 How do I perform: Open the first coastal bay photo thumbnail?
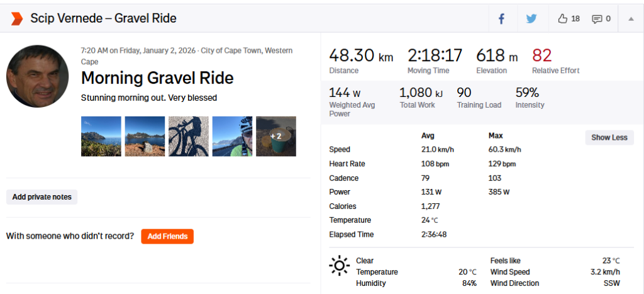tap(101, 136)
